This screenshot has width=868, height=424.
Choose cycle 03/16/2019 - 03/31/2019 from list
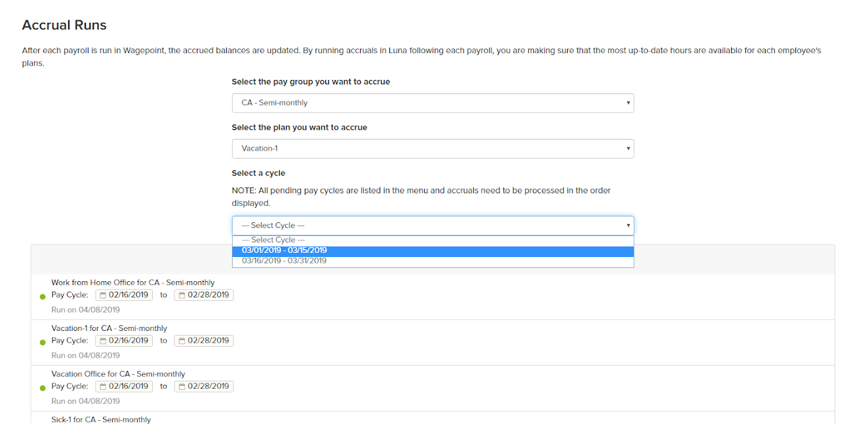coord(284,261)
